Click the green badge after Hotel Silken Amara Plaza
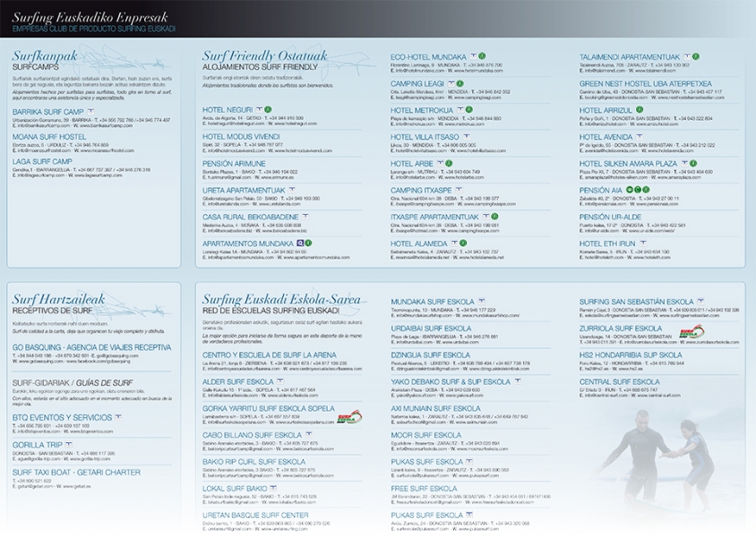Screen dimensions: 756x537 click(693, 163)
